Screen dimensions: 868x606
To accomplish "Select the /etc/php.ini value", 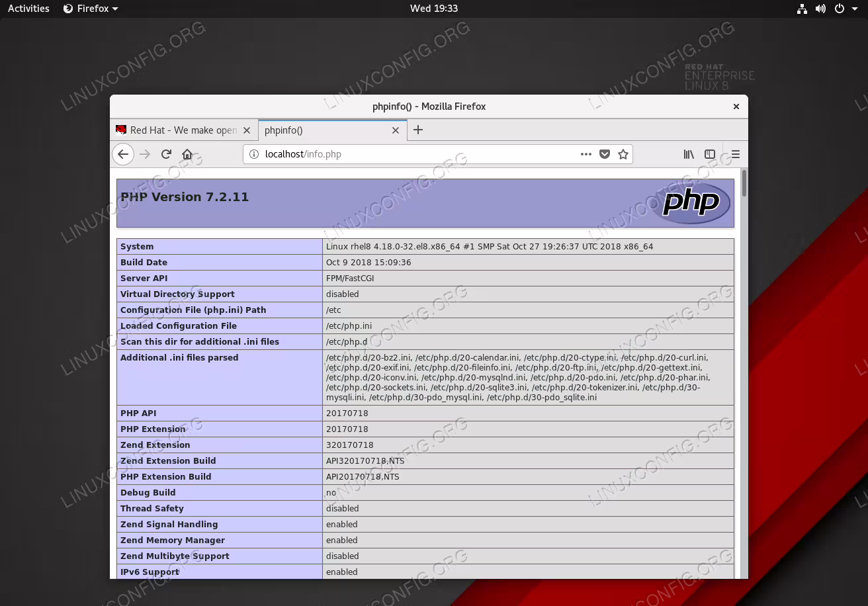I will tap(349, 326).
